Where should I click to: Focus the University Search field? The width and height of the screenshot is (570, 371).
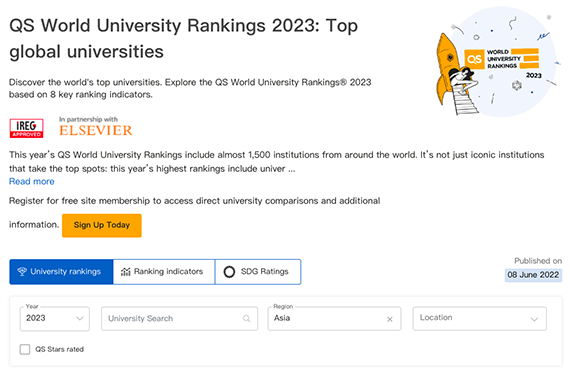180,319
